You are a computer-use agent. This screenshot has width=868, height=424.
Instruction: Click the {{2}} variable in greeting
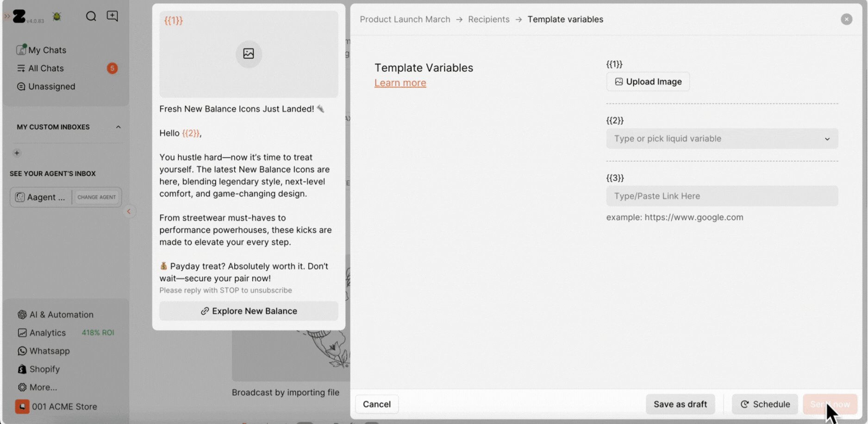pos(191,133)
